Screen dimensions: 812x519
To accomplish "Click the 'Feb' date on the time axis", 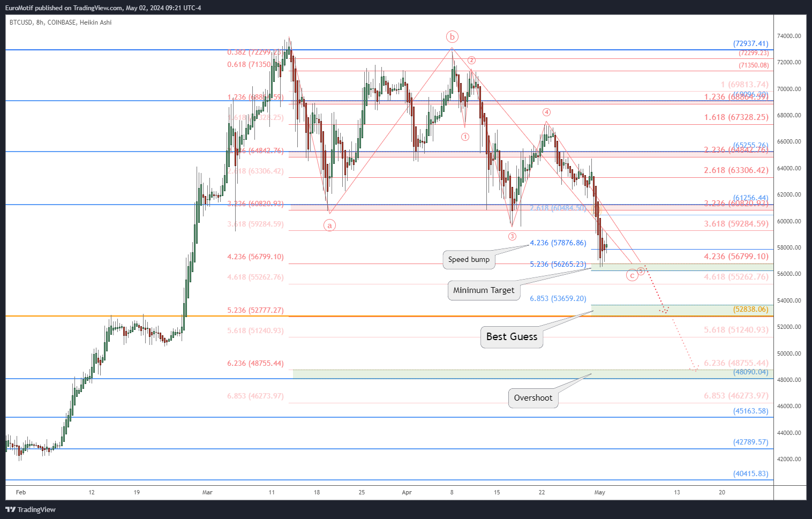I will coord(21,492).
